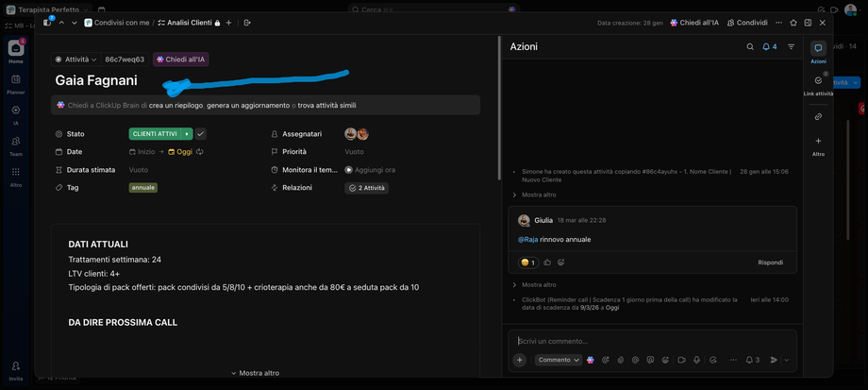The image size is (868, 390).
Task: Open the comment toolbar three-dot menu
Action: (x=733, y=360)
